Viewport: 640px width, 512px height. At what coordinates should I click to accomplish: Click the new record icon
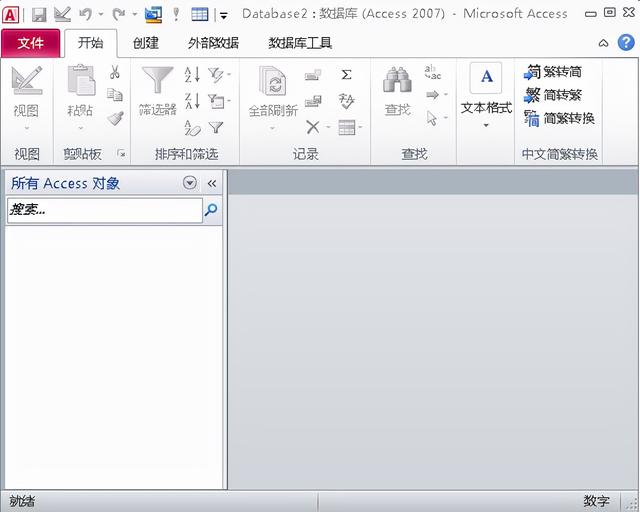(x=313, y=75)
